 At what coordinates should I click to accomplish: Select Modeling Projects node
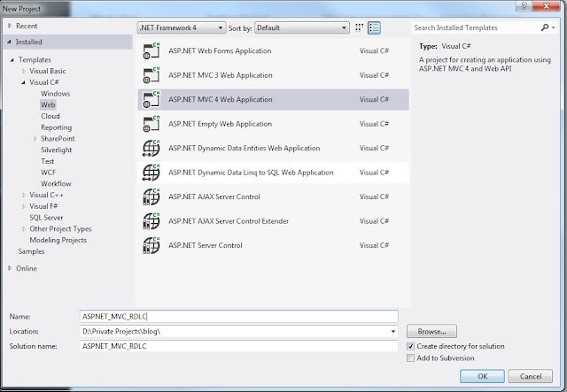click(x=58, y=240)
